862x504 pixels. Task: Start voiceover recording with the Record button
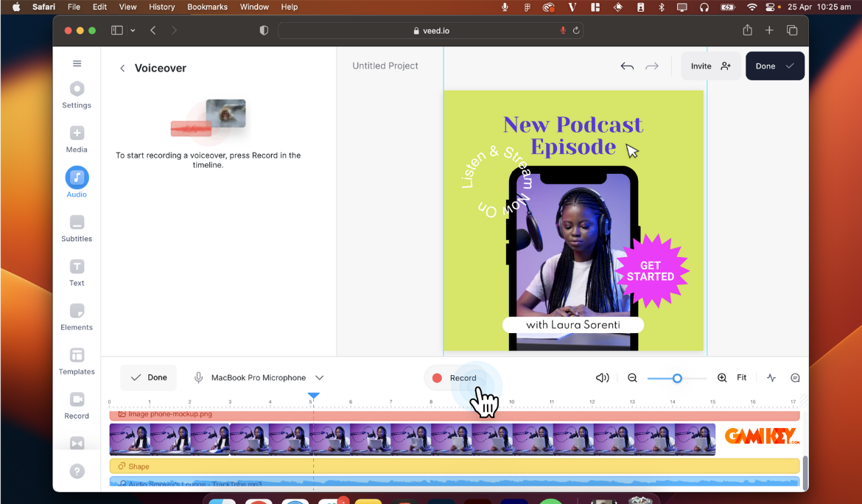[455, 377]
